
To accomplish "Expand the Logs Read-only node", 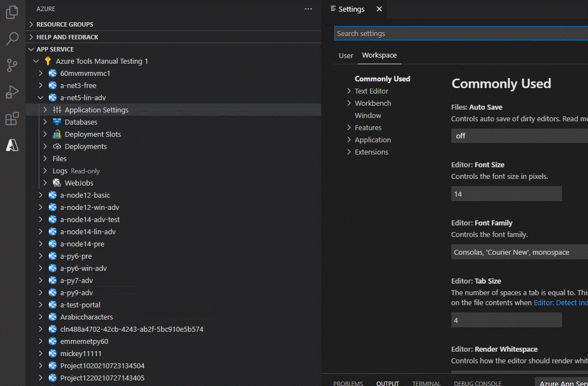I will (45, 171).
